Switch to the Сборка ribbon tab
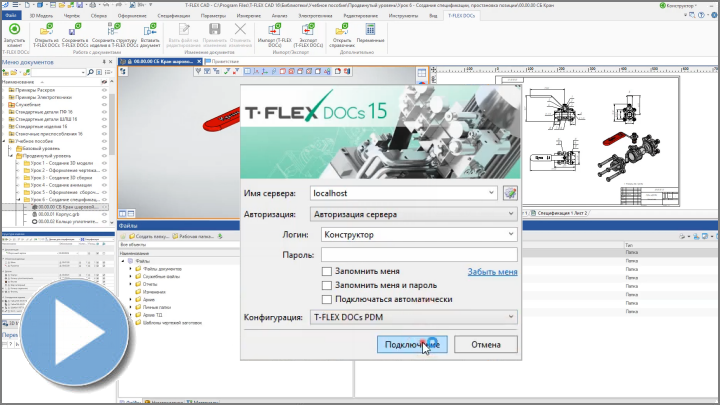 [99, 16]
